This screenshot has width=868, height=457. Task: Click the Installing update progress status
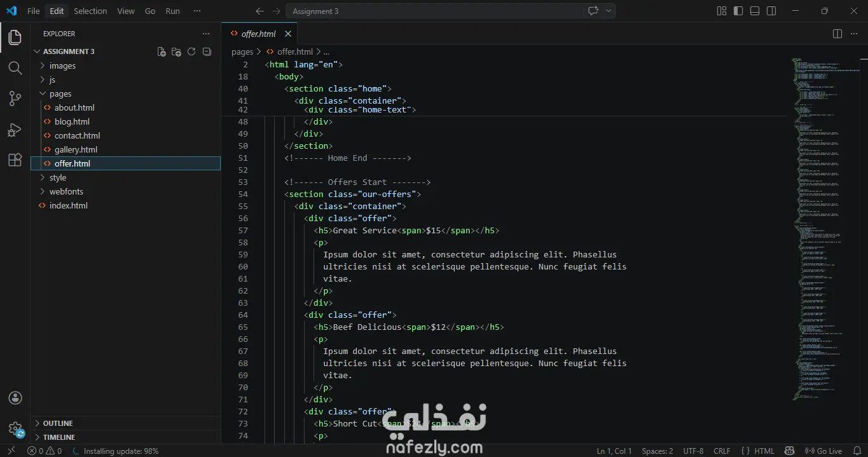click(x=116, y=451)
